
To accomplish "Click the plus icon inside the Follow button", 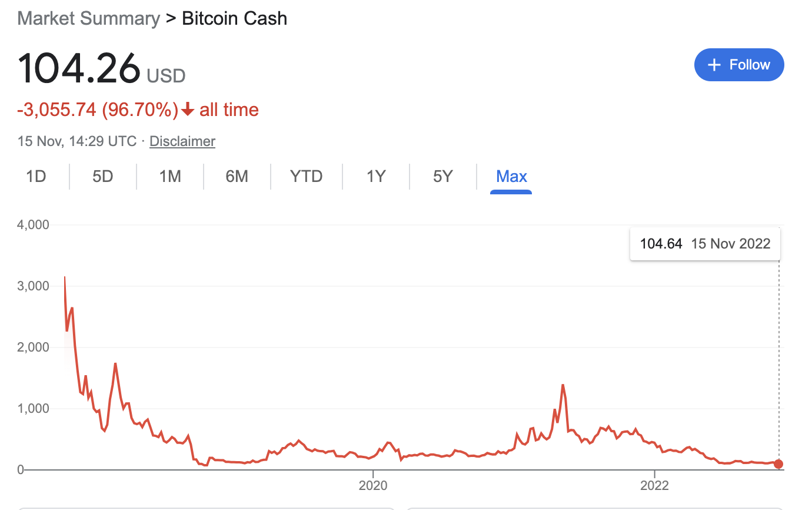I will tap(714, 64).
